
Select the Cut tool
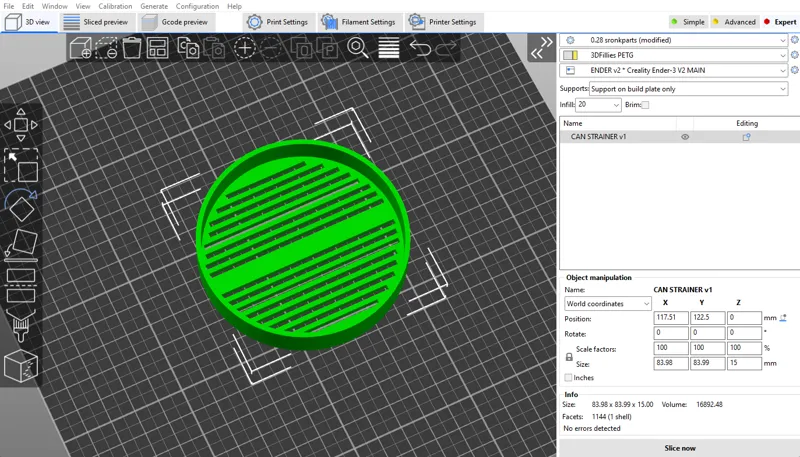(21, 286)
